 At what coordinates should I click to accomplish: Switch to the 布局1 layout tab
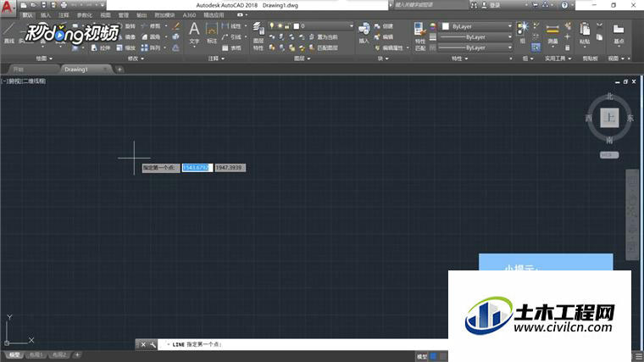36,355
